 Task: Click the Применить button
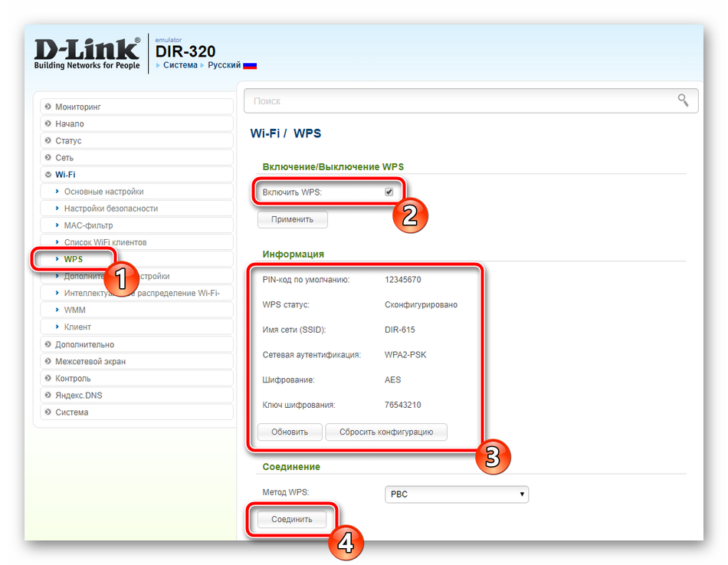point(293,219)
